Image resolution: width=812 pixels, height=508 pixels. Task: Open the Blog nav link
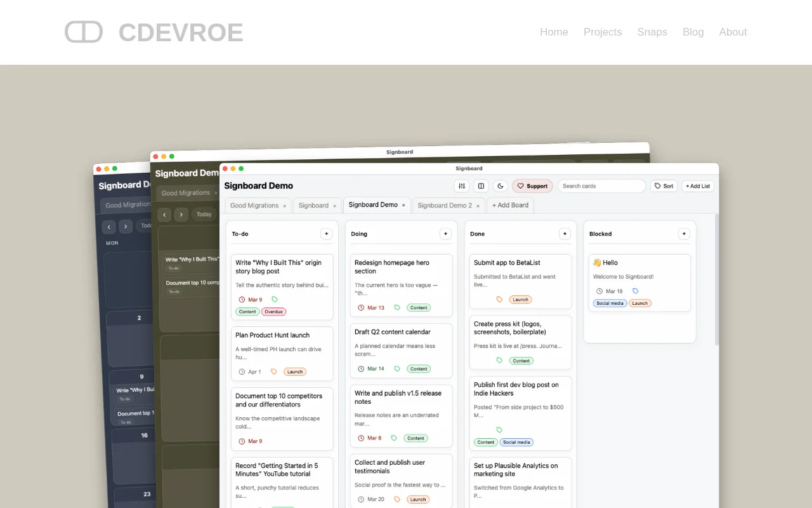click(x=693, y=32)
